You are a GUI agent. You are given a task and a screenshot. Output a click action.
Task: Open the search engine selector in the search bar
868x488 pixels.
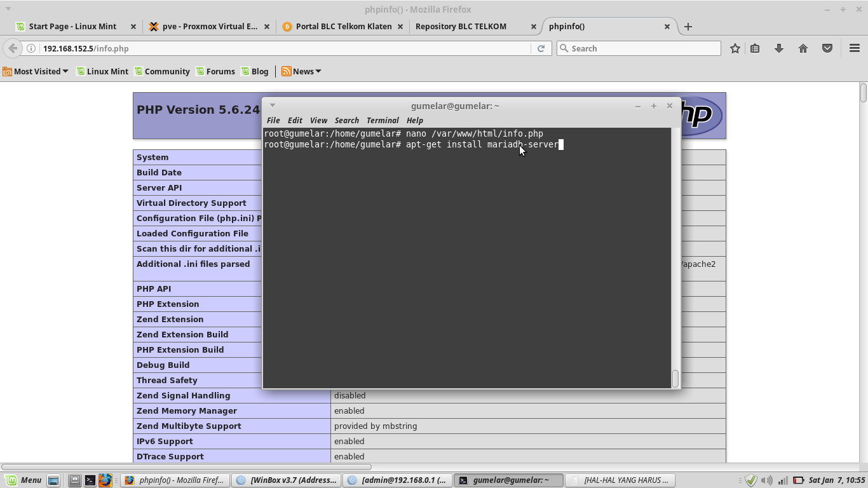[564, 48]
